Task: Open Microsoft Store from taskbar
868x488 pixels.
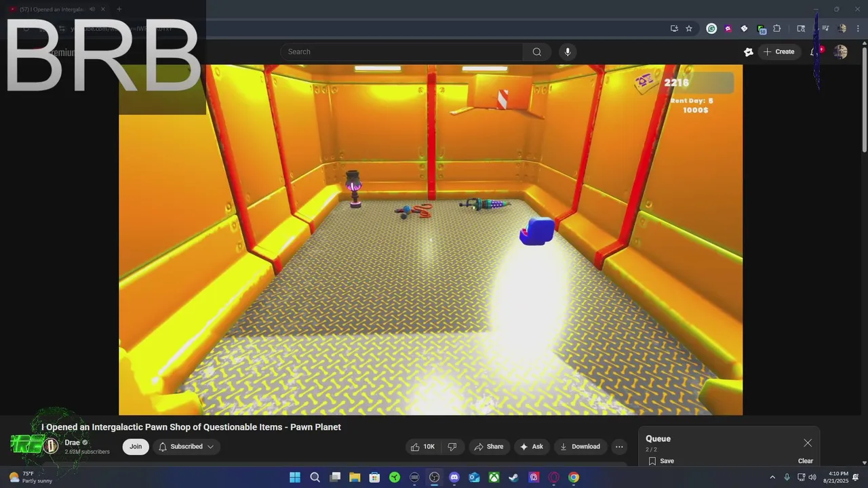Action: click(x=374, y=477)
